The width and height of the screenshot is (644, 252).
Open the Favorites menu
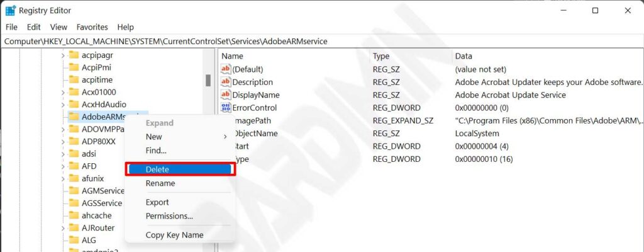click(92, 27)
